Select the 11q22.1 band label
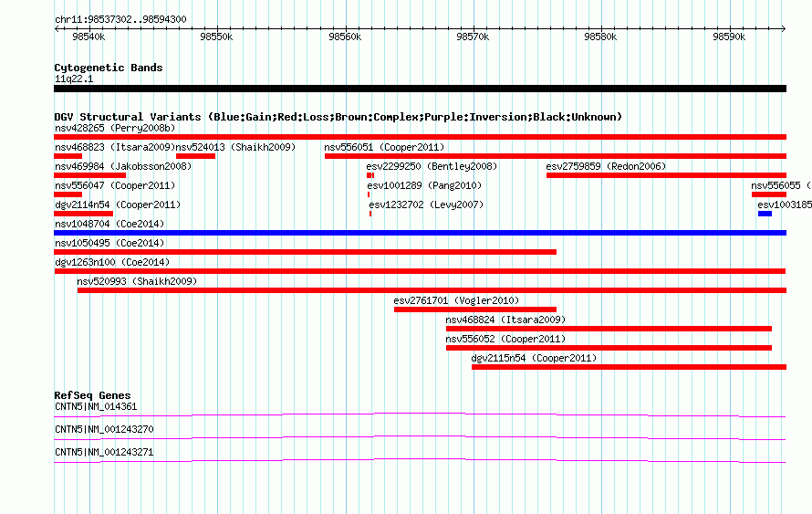812x514 pixels. coord(74,79)
